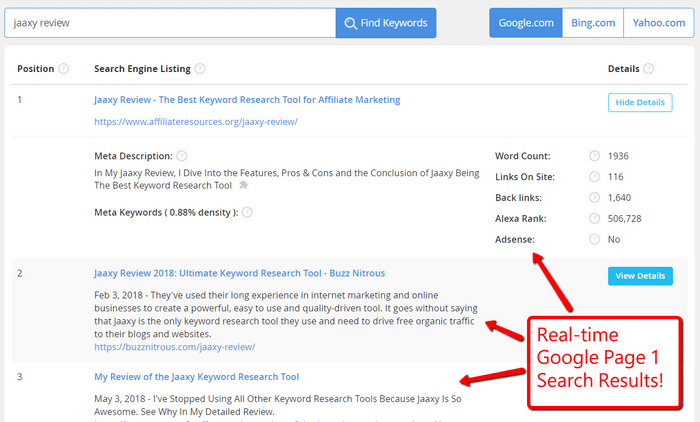Click the Meta Keywords 0.88% density label
The height and width of the screenshot is (422, 700).
(x=166, y=213)
